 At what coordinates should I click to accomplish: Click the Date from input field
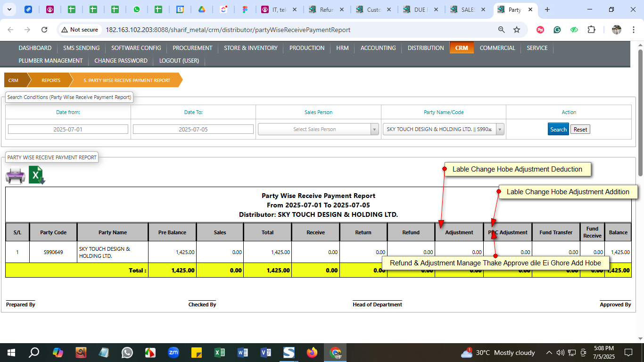coord(68,129)
